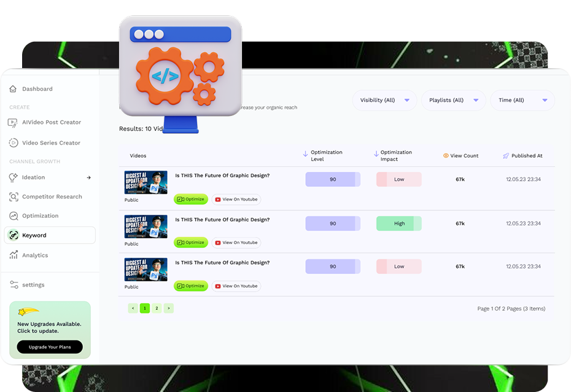Open the Visibility (All) dropdown
This screenshot has width=571, height=392.
point(384,101)
